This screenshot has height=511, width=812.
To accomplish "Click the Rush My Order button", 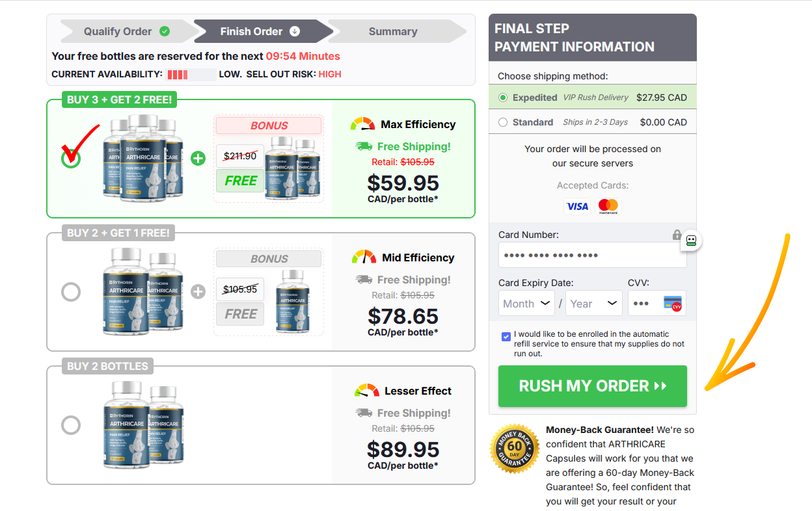I will 592,386.
